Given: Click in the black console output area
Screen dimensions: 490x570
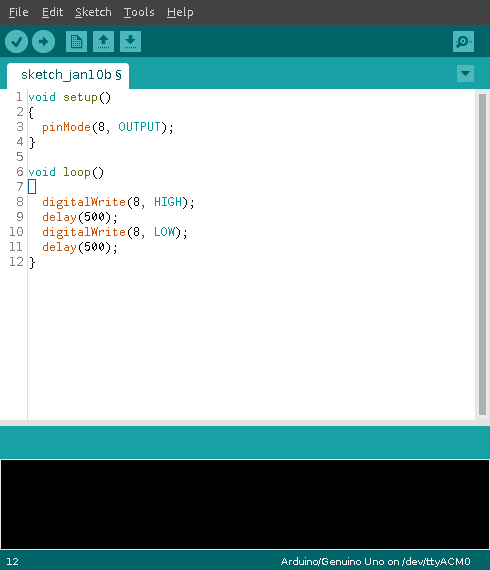Looking at the screenshot, I should tap(245, 504).
